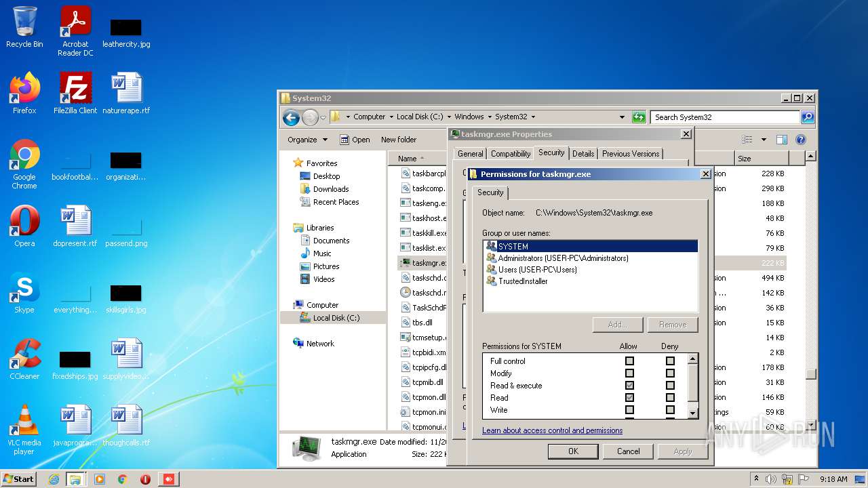
Task: Click Internet Explorer taskbar icon
Action: 54,479
